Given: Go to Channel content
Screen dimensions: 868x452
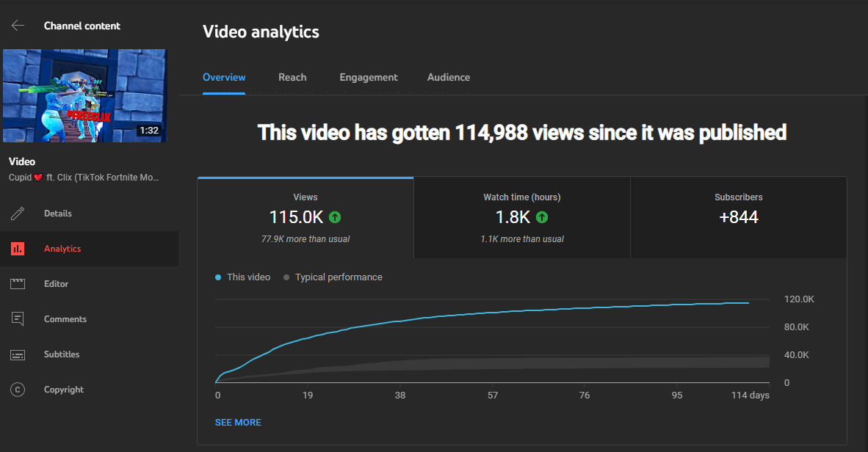Looking at the screenshot, I should click(x=82, y=26).
